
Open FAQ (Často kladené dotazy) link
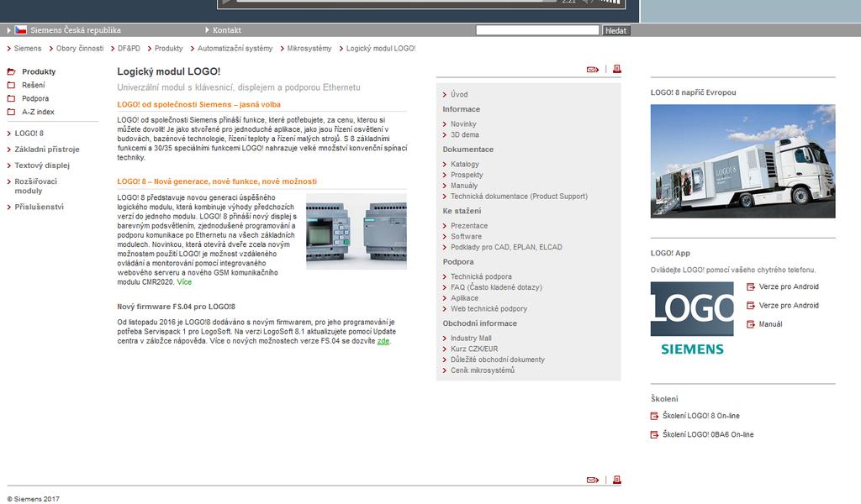pos(496,287)
